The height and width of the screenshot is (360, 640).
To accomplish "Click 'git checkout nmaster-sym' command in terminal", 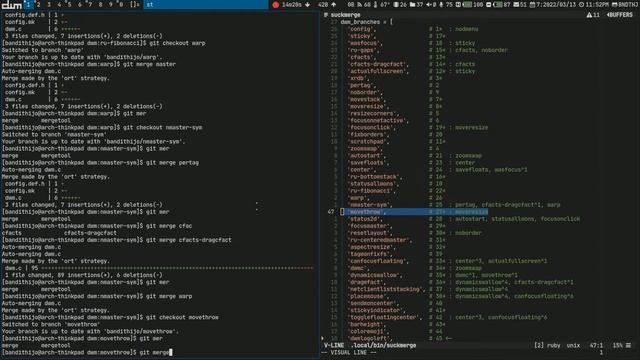I will [x=162, y=128].
